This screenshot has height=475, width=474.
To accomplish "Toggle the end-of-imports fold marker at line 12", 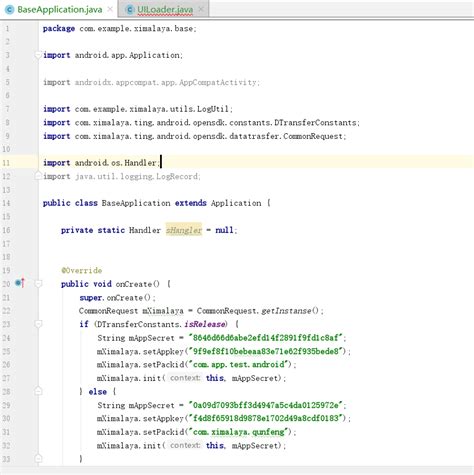I will (38, 175).
